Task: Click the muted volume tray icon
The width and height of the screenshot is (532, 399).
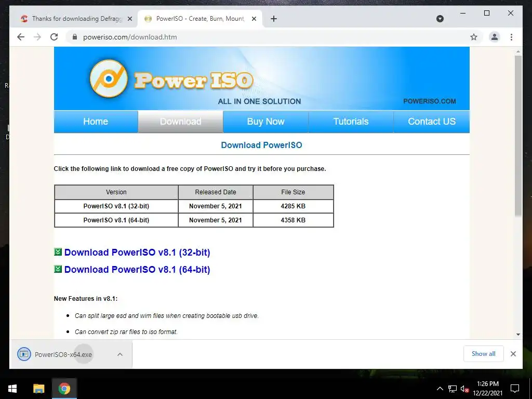Action: tap(464, 389)
